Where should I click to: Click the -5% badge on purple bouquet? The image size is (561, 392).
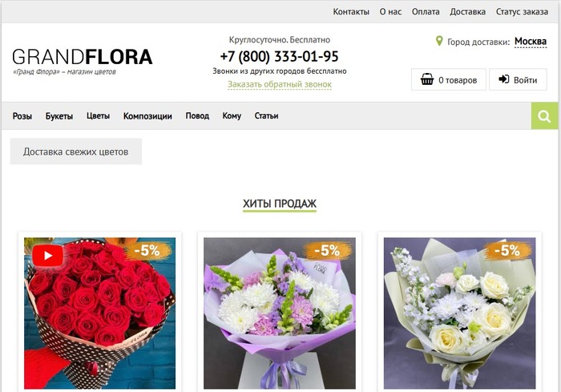327,251
